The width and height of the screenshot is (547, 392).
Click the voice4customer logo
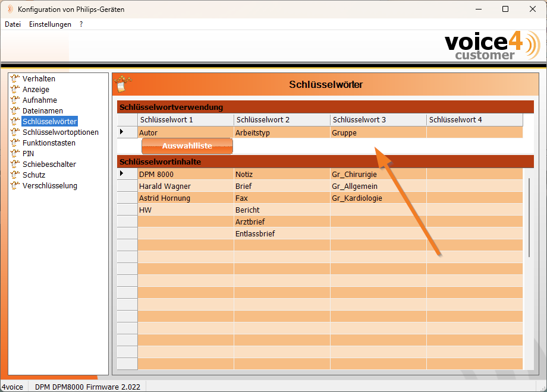[x=492, y=46]
